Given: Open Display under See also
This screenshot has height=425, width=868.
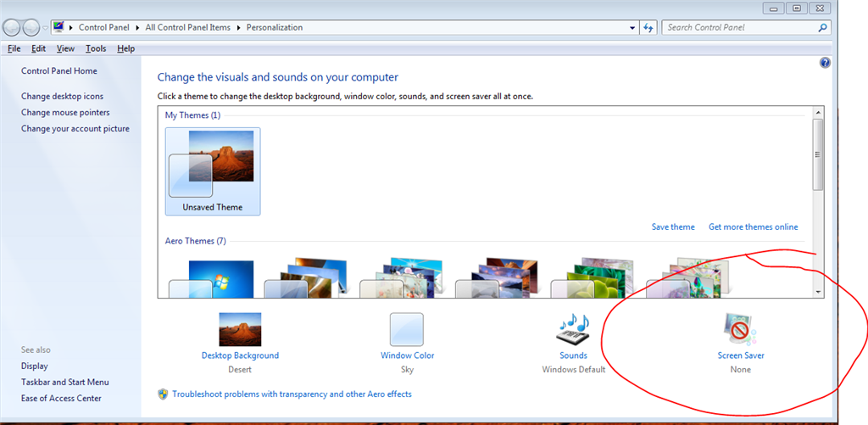Looking at the screenshot, I should 34,366.
